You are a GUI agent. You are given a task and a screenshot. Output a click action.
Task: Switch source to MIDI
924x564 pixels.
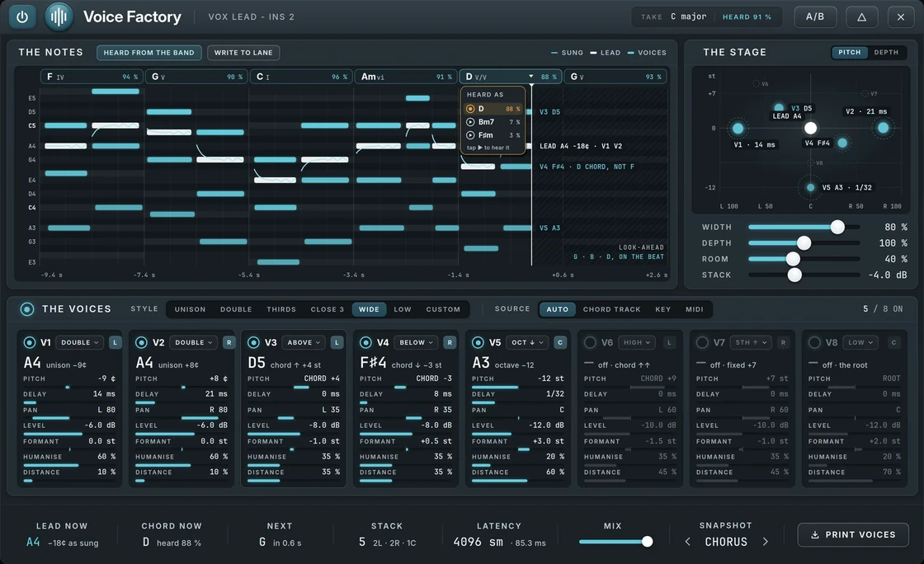click(694, 309)
